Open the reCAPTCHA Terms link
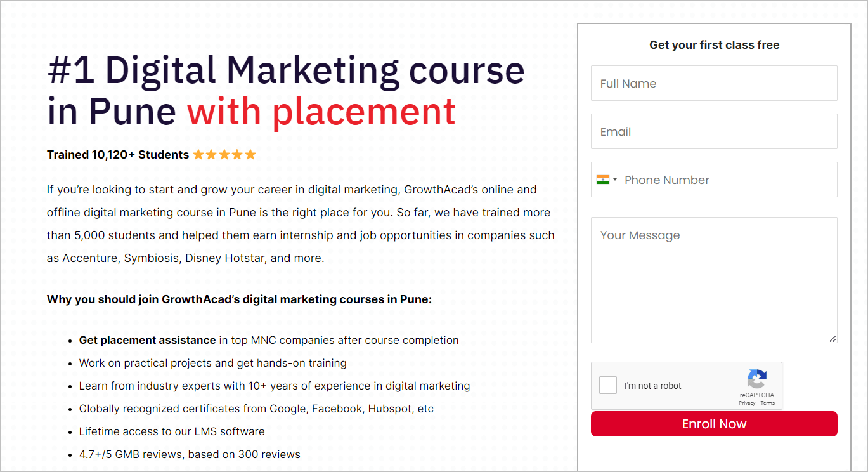Screen dimensions: 868x472 767,403
